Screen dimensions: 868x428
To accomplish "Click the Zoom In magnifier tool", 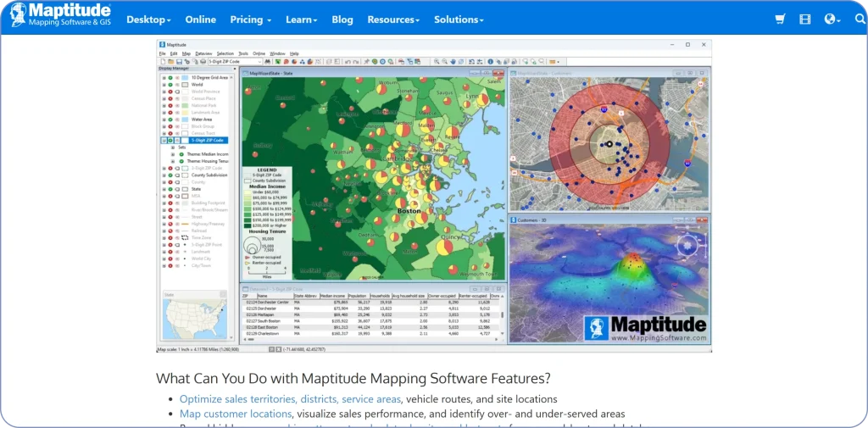I will pyautogui.click(x=437, y=62).
